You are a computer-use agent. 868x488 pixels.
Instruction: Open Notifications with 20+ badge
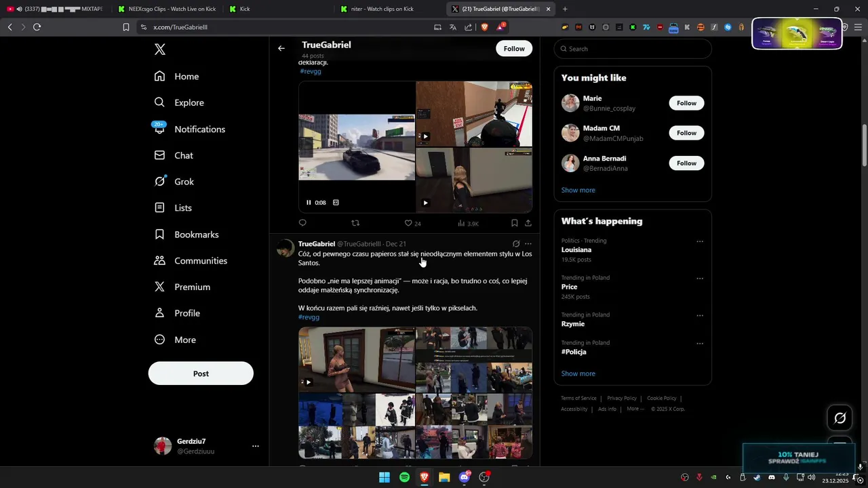point(189,129)
